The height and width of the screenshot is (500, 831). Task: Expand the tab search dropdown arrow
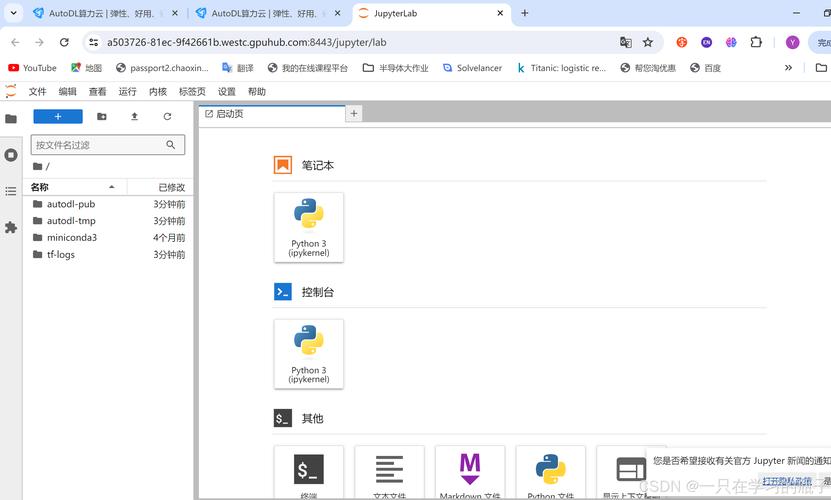(13, 13)
